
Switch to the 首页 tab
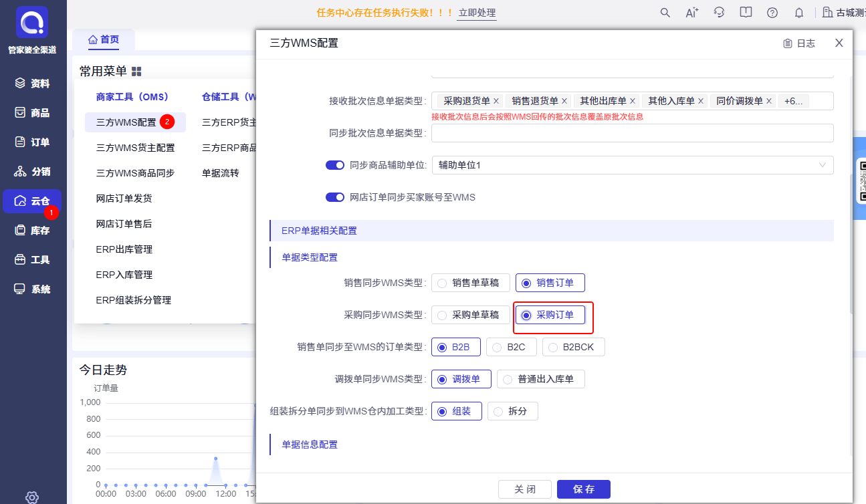pos(104,39)
